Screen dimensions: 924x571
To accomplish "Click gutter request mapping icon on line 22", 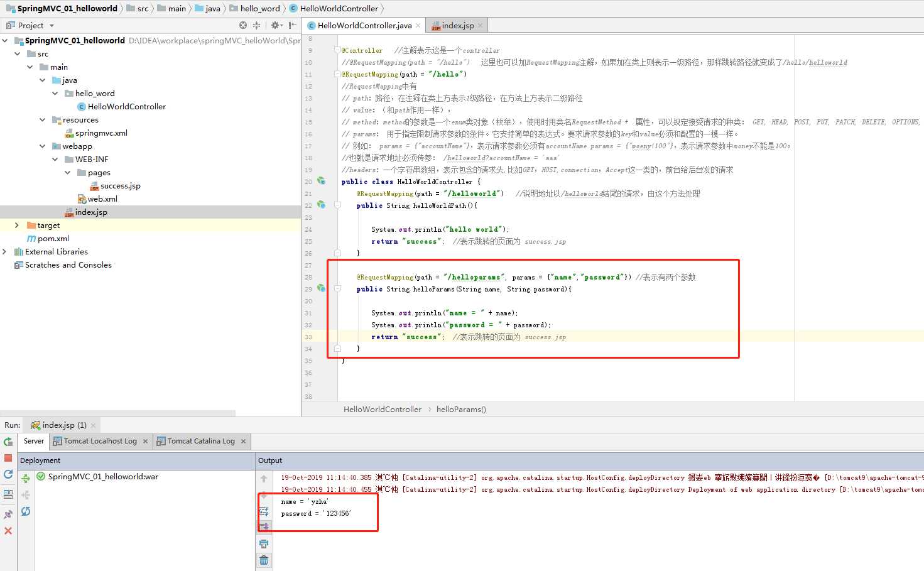I will click(x=321, y=205).
